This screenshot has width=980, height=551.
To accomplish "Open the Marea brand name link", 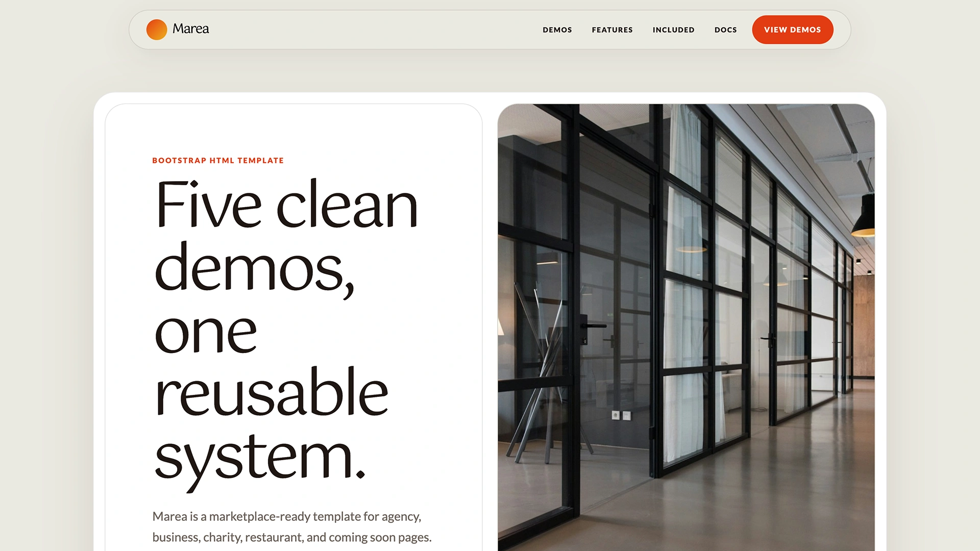I will tap(190, 29).
